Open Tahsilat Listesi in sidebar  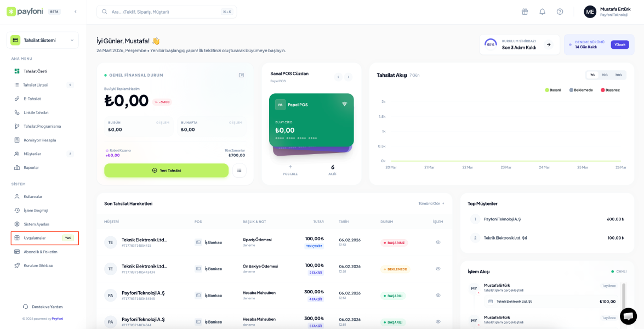pyautogui.click(x=36, y=85)
